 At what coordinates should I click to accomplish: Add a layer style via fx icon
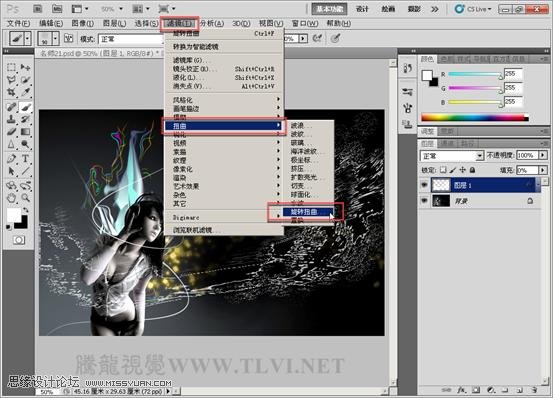pyautogui.click(x=461, y=390)
